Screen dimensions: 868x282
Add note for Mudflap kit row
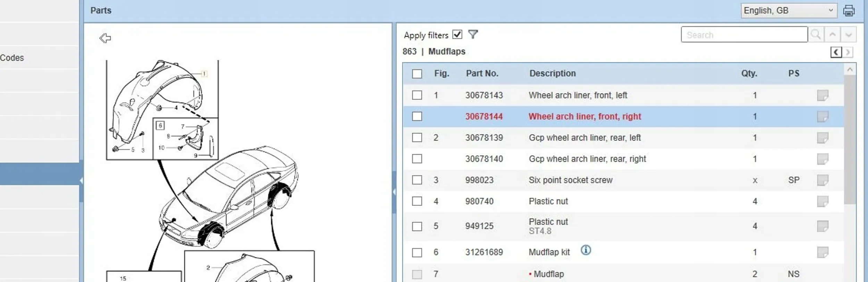823,252
